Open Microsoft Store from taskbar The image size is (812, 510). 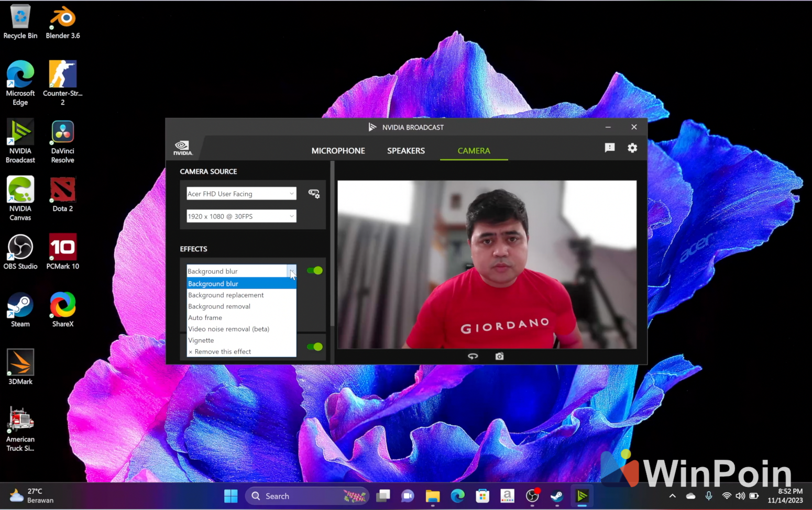tap(482, 496)
